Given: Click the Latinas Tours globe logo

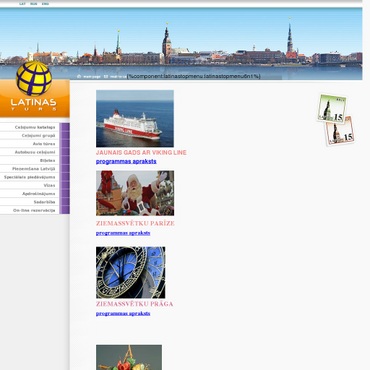Looking at the screenshot, I should pyautogui.click(x=34, y=79).
